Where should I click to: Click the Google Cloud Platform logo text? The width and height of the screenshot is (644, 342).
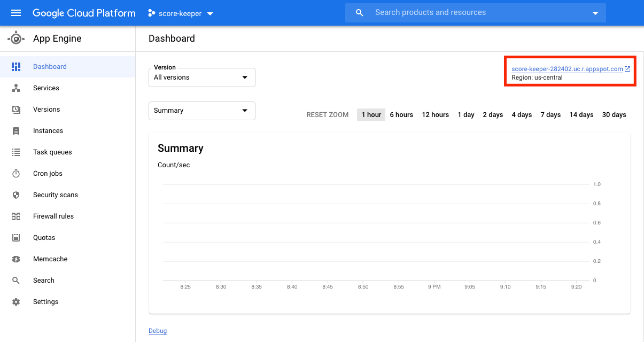[84, 13]
